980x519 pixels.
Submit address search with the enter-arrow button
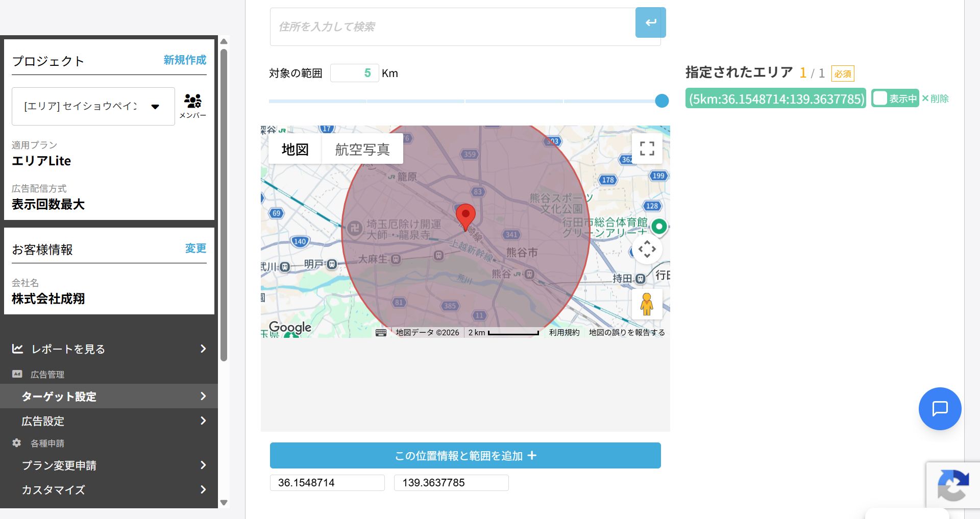[x=651, y=22]
